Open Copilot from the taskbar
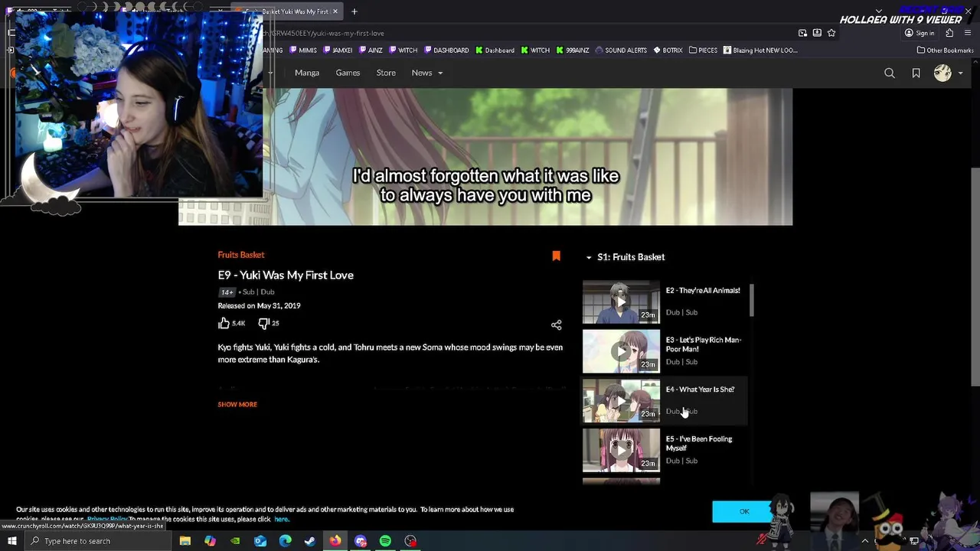This screenshot has height=551, width=980. (x=210, y=541)
